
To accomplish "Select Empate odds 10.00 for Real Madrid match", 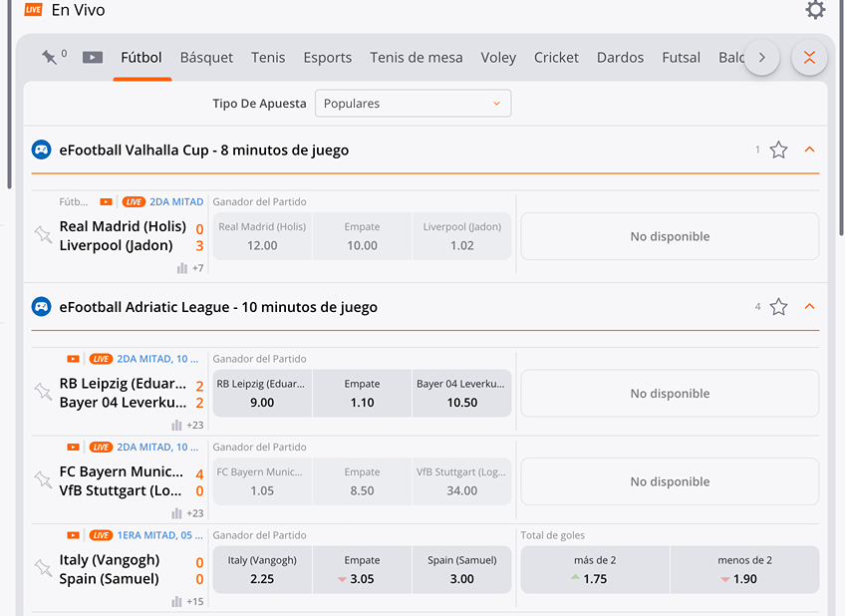I will [x=362, y=236].
